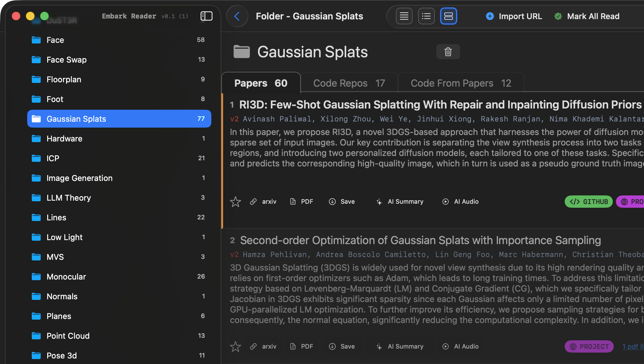Click Mark All Read
Image resolution: width=644 pixels, height=364 pixels.
pos(587,16)
